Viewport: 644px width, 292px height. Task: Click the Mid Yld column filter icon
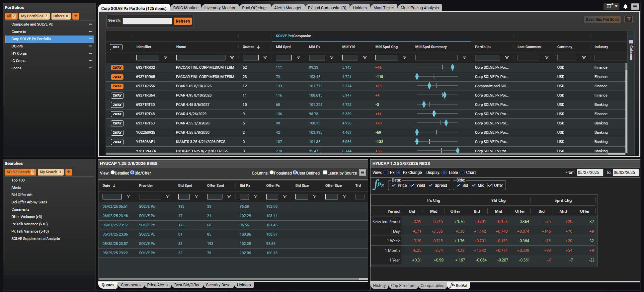(365, 58)
